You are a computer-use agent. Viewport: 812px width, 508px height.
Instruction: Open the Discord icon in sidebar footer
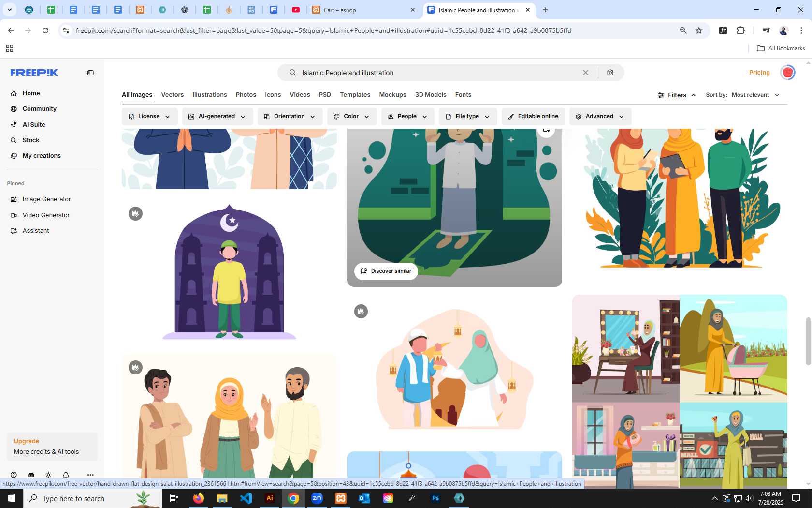(x=31, y=475)
